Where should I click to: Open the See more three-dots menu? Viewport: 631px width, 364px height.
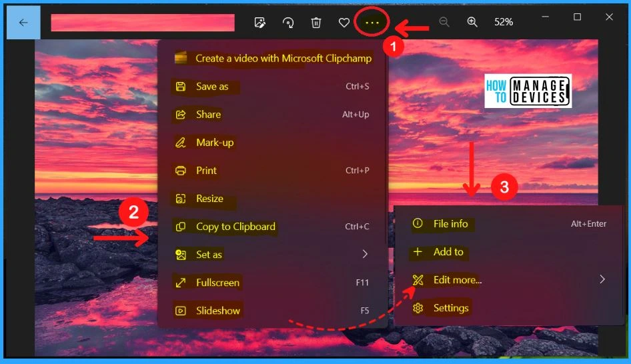coord(372,23)
